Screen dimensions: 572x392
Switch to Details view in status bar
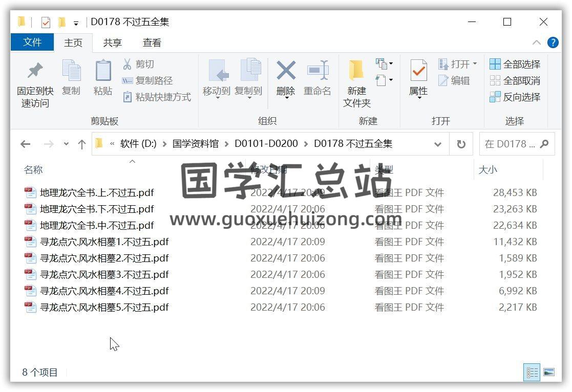[532, 373]
